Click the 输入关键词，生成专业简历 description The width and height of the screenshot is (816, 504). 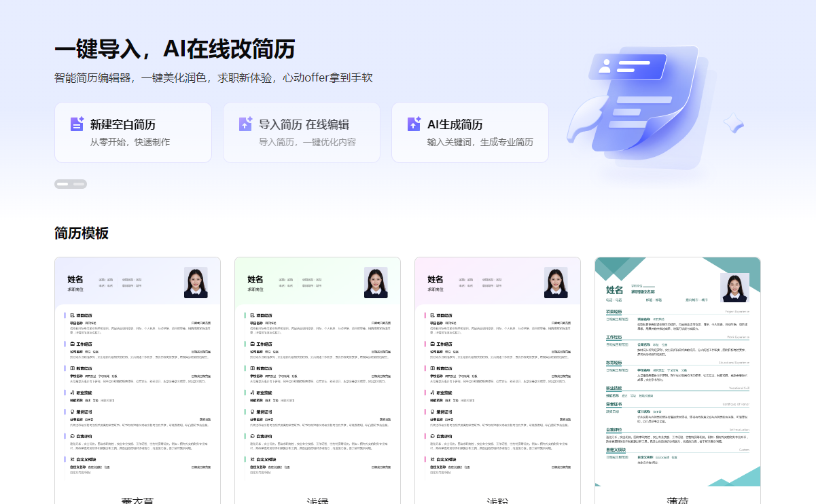pos(480,142)
